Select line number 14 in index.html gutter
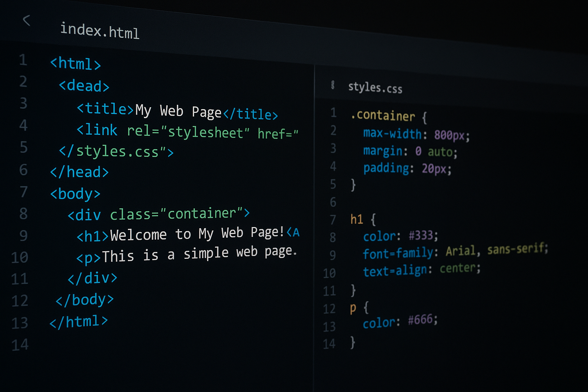The image size is (588, 392). (x=20, y=345)
